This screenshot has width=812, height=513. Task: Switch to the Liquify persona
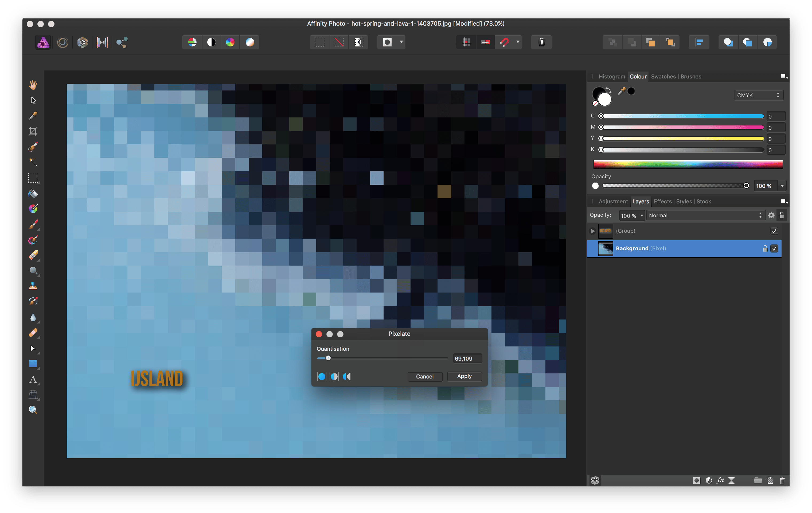(63, 42)
